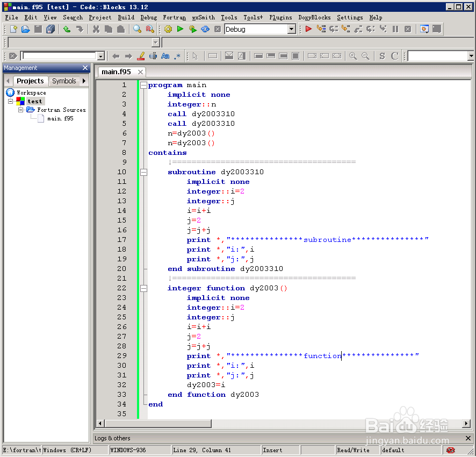Clear the search box icon
This screenshot has width=476, height=457.
click(x=13, y=56)
